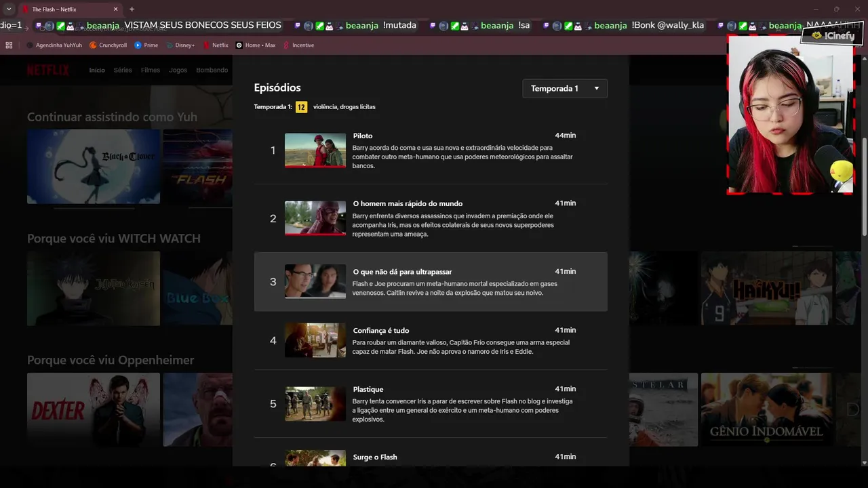Viewport: 868px width, 488px height.
Task: Close the The Flash – Netflix browser tab
Action: point(115,9)
